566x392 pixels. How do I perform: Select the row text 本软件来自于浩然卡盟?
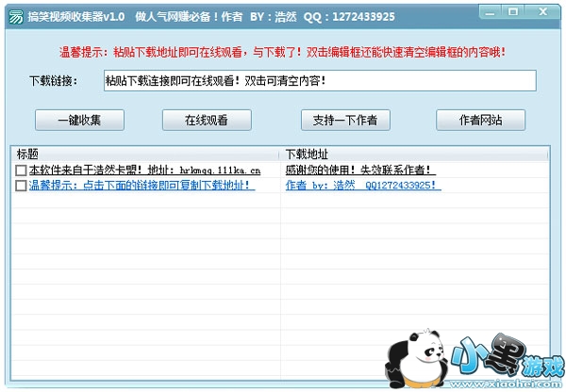144,170
